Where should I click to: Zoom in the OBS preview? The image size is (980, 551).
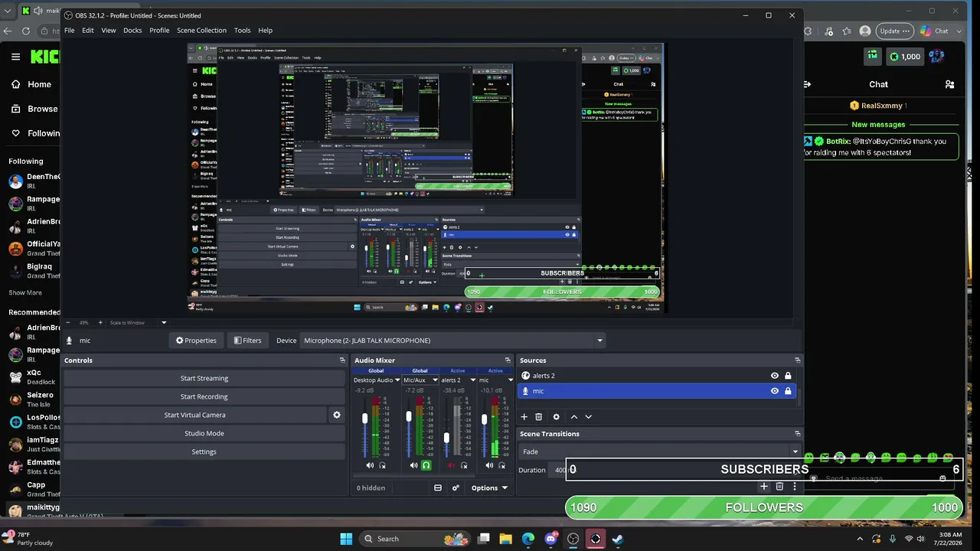point(100,322)
